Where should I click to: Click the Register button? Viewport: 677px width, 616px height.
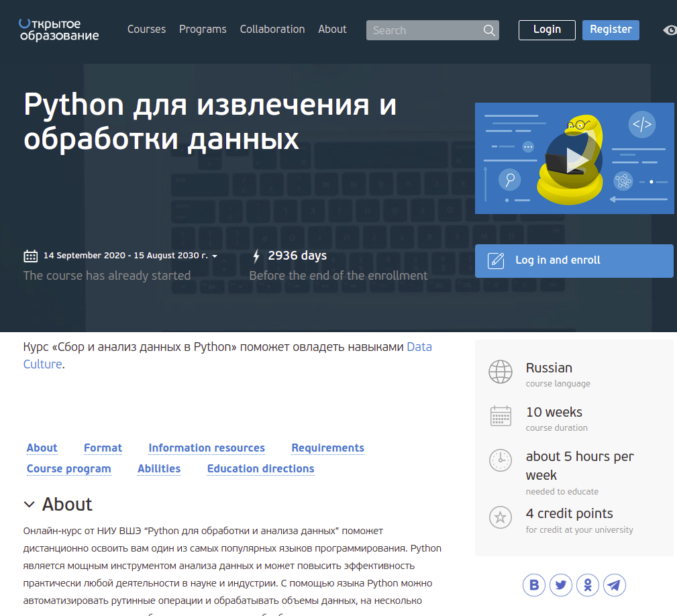(611, 30)
